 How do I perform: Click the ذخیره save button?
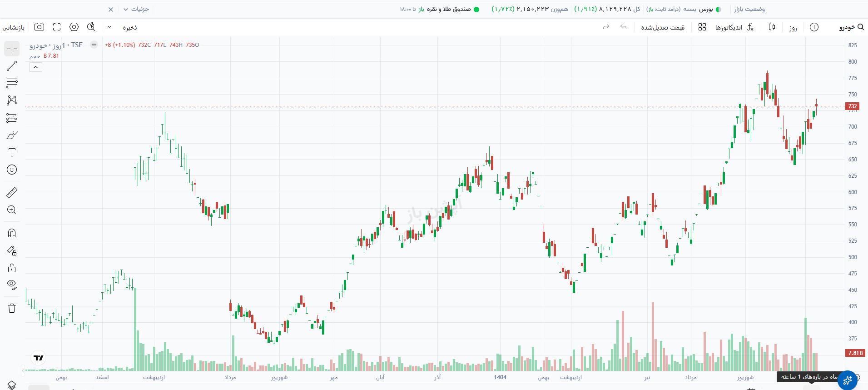pyautogui.click(x=130, y=27)
